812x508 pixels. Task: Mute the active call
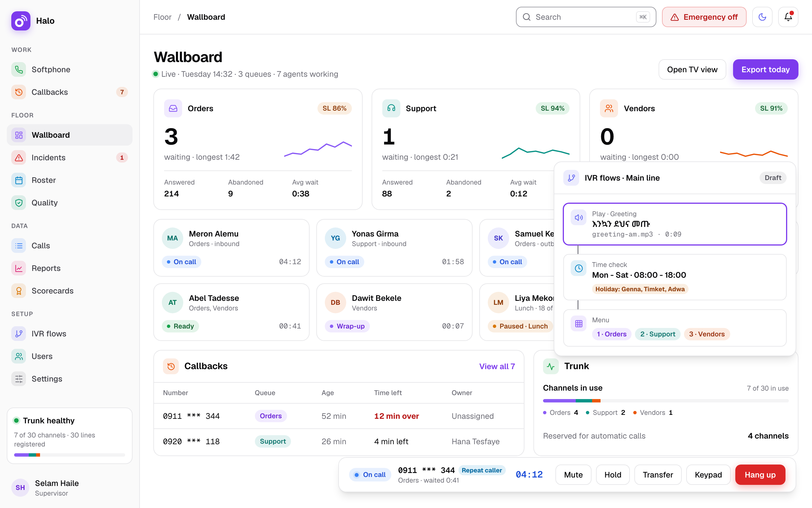[x=573, y=475]
